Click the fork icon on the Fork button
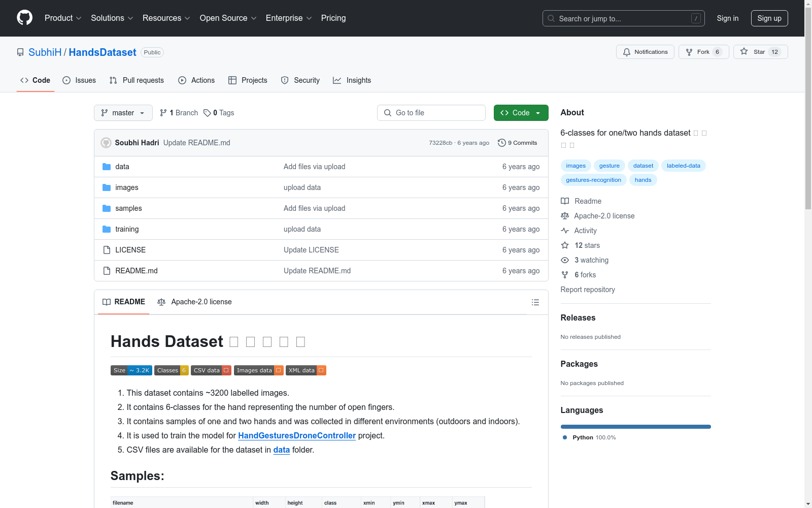Viewport: 812px width, 508px height. pyautogui.click(x=689, y=52)
